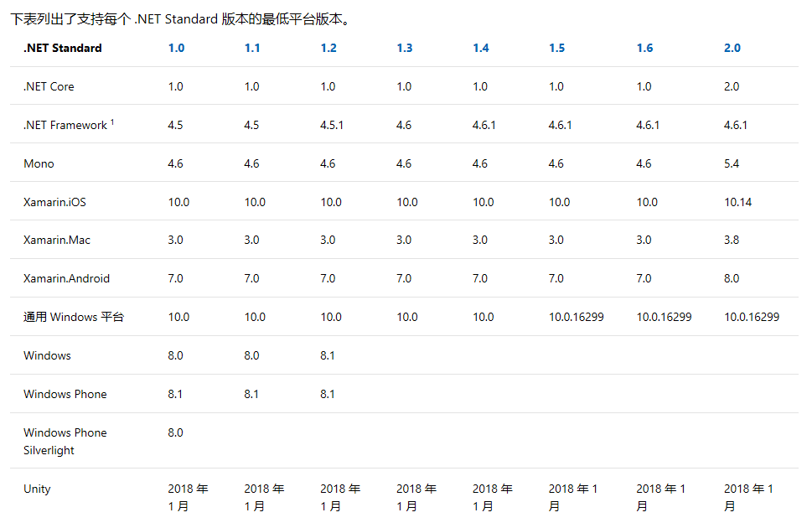Click the 通用 Windows 平台 row label
This screenshot has height=528, width=812.
coord(74,317)
